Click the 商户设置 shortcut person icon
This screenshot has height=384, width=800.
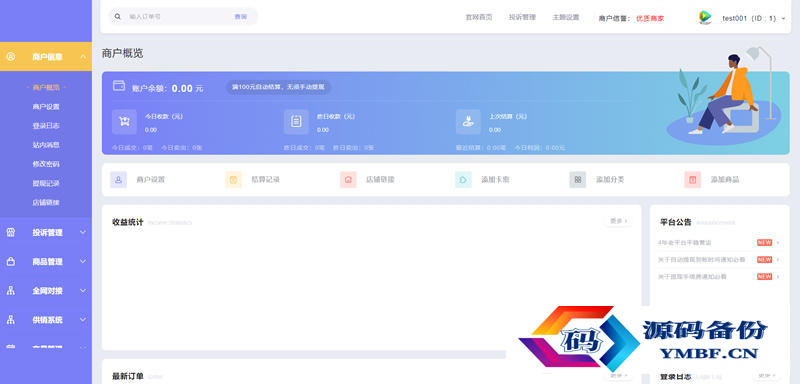click(118, 180)
